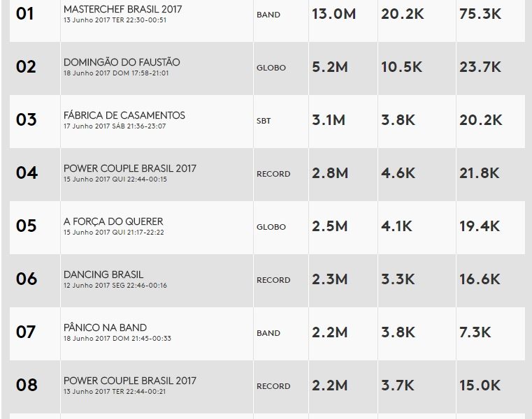Select the 75.3K value
The image size is (532, 419).
point(480,14)
